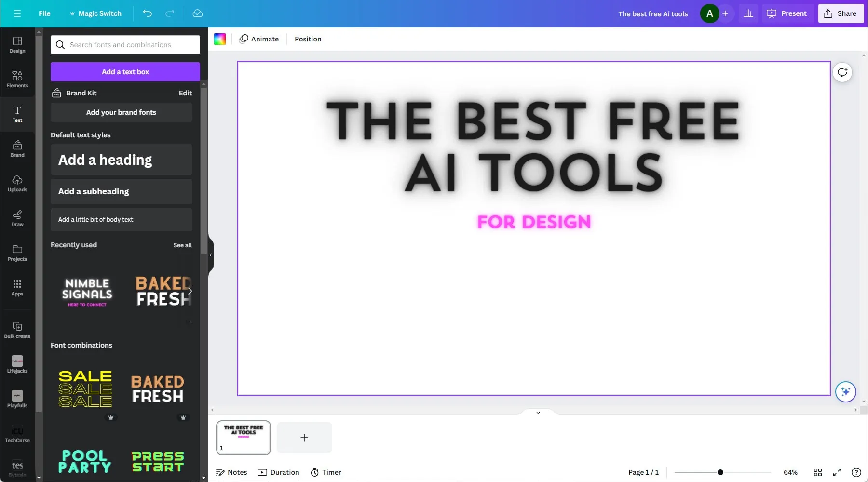Add a subheading text

click(x=121, y=191)
